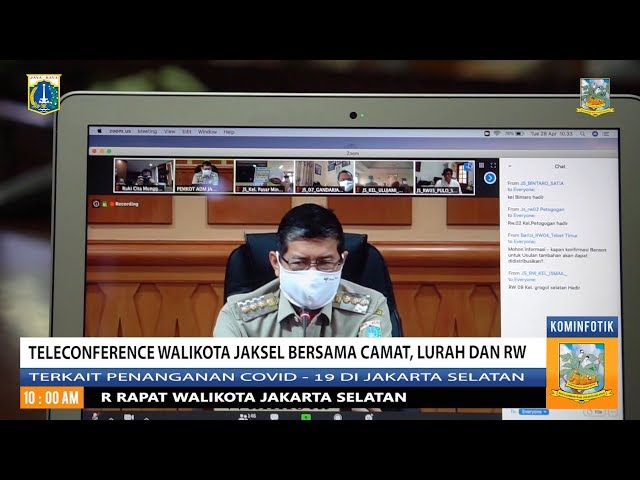
Task: Open the Help menu
Action: click(x=229, y=132)
